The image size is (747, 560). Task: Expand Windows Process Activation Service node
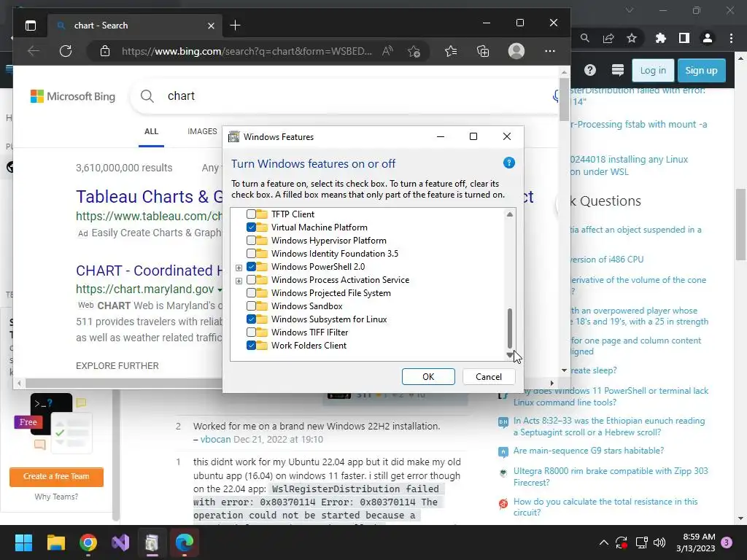click(239, 281)
